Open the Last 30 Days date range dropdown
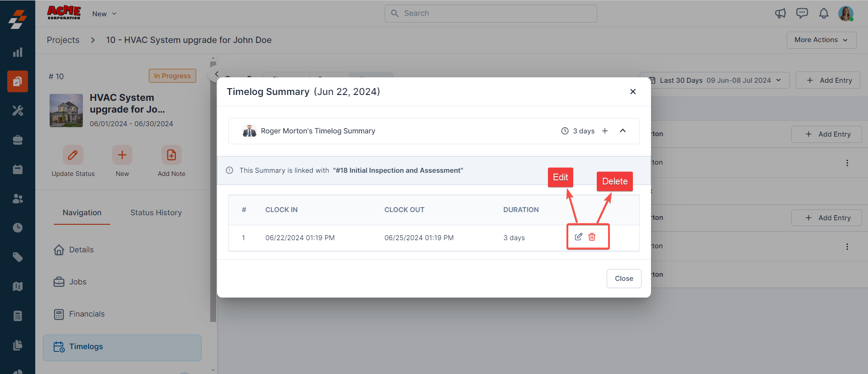 click(715, 80)
